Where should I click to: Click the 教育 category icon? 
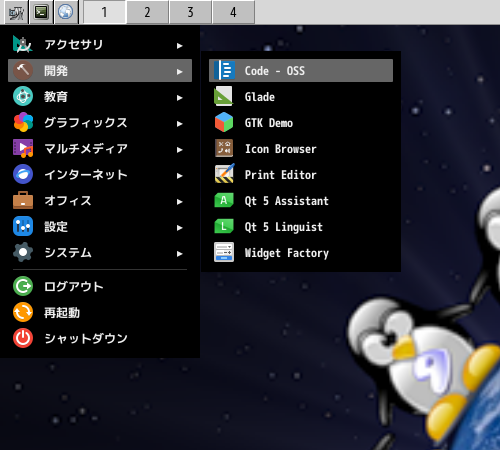pos(23,96)
